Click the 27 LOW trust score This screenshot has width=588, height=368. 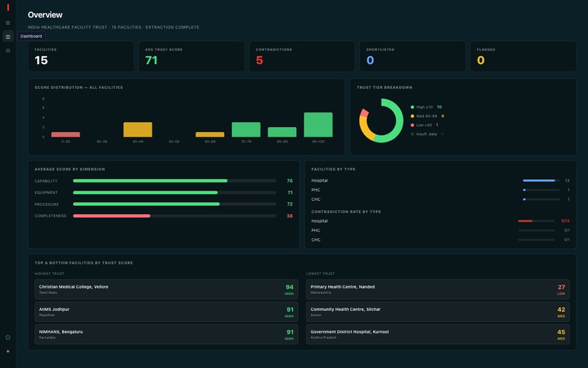pyautogui.click(x=561, y=290)
